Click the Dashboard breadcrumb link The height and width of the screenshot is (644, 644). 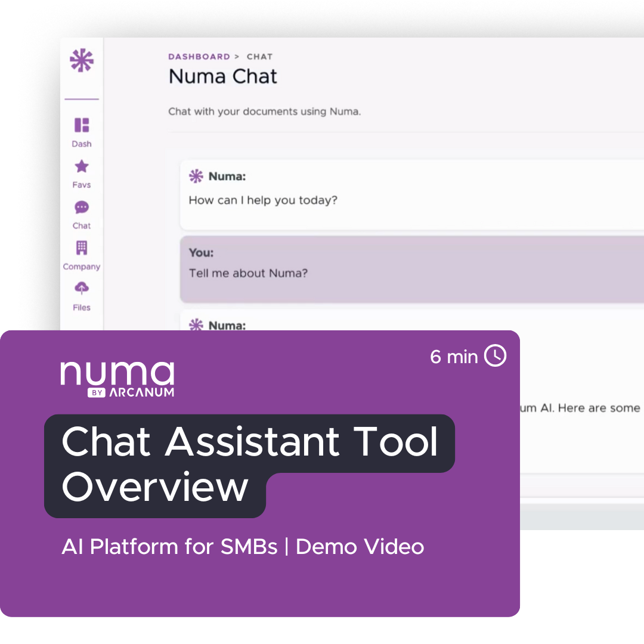point(199,57)
